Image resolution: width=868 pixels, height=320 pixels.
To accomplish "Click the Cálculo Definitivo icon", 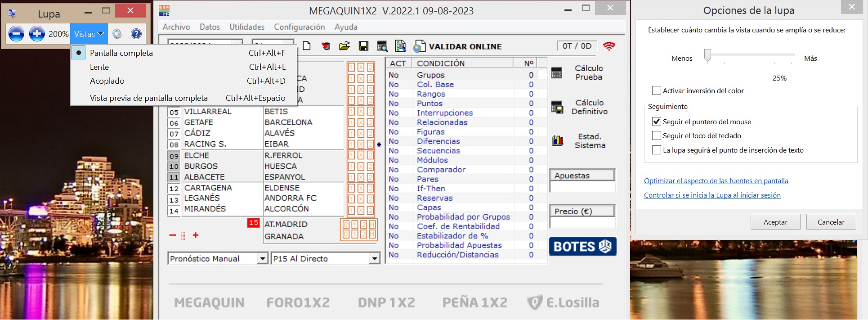I will tap(557, 107).
